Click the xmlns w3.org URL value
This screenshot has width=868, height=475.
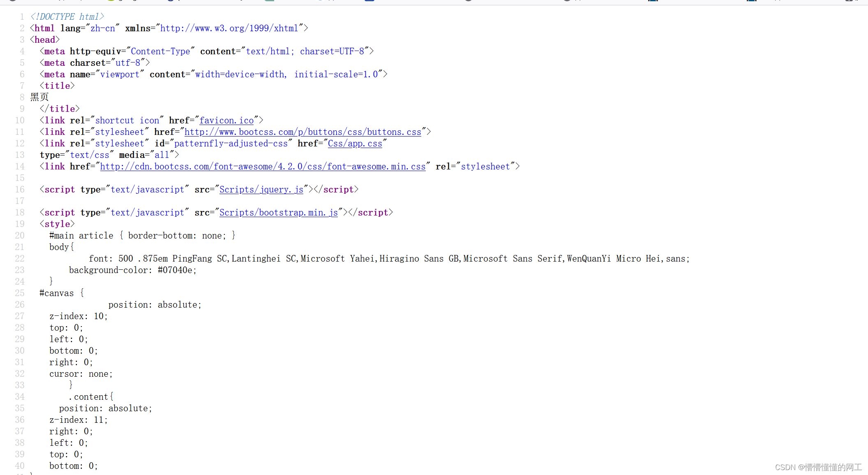229,28
